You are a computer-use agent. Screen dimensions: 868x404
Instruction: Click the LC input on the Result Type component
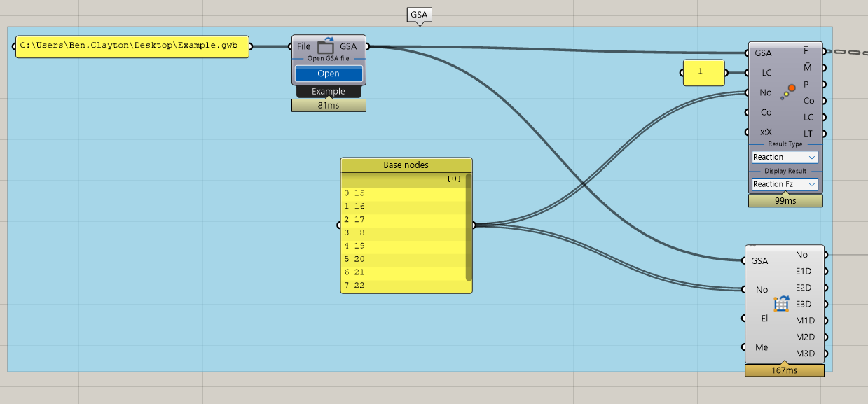click(766, 73)
